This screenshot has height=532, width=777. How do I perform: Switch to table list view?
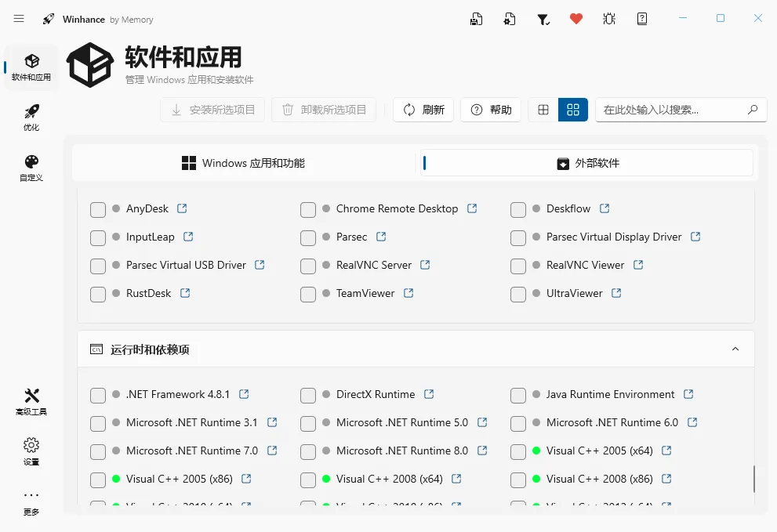(x=543, y=110)
